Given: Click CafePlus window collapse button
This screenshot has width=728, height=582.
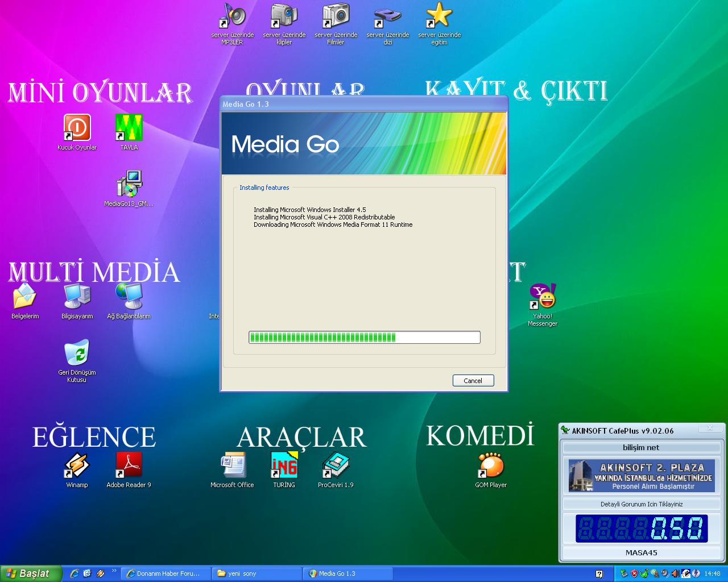Looking at the screenshot, I should pyautogui.click(x=710, y=429).
